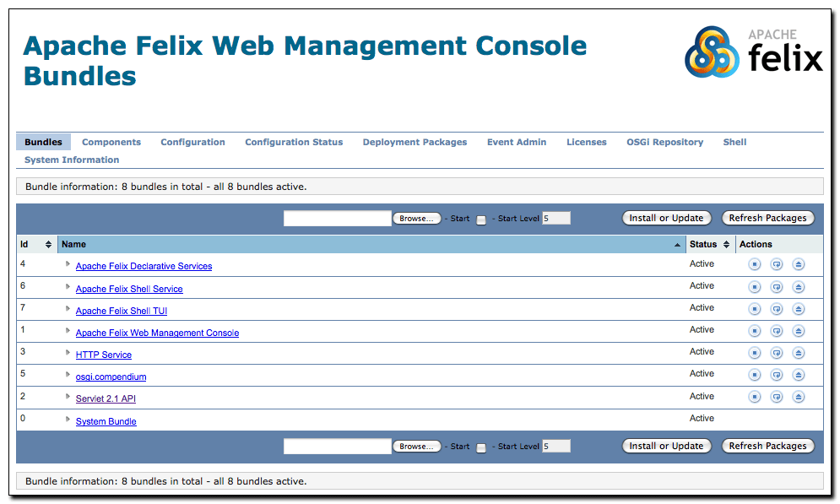Click top Refresh Packages button
This screenshot has height=504, width=840.
767,218
